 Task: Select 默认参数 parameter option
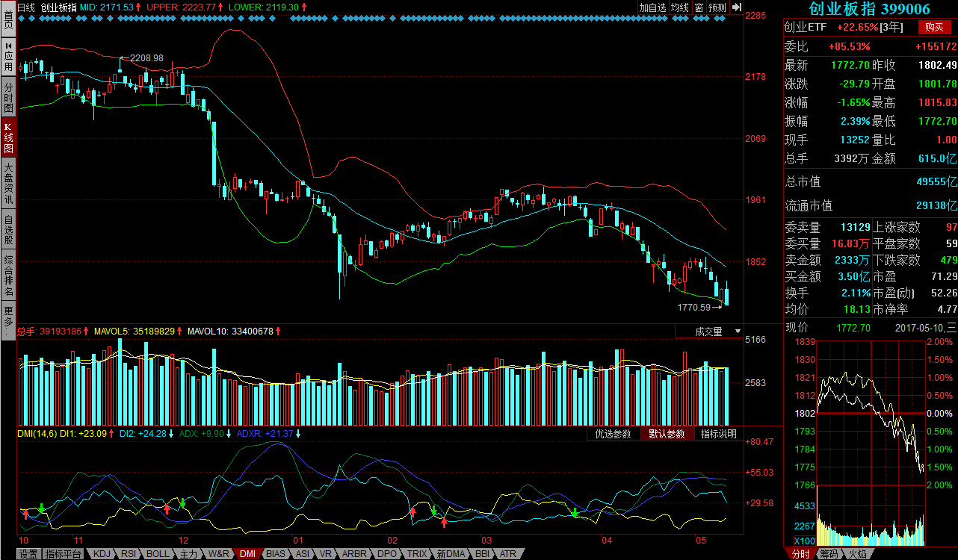(x=667, y=434)
